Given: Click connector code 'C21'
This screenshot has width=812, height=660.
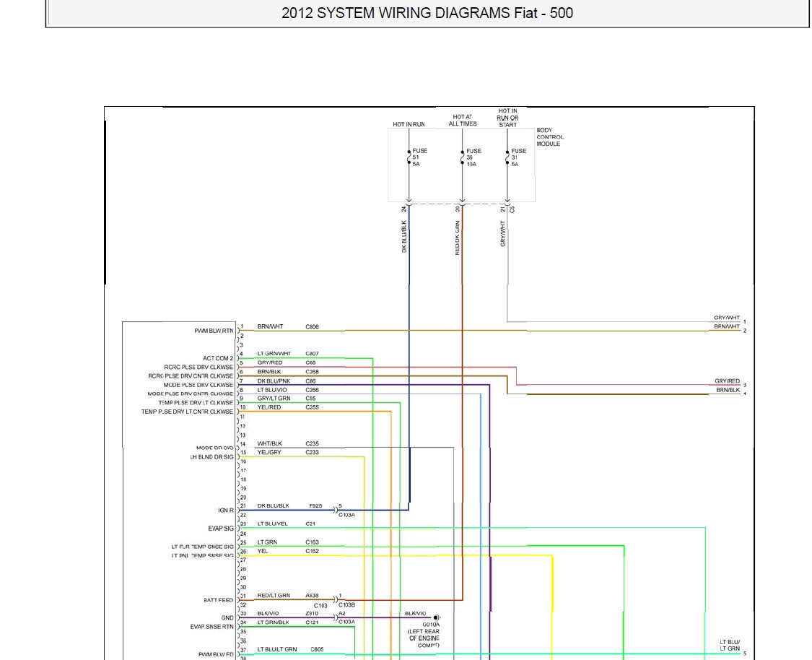Looking at the screenshot, I should pos(310,524).
